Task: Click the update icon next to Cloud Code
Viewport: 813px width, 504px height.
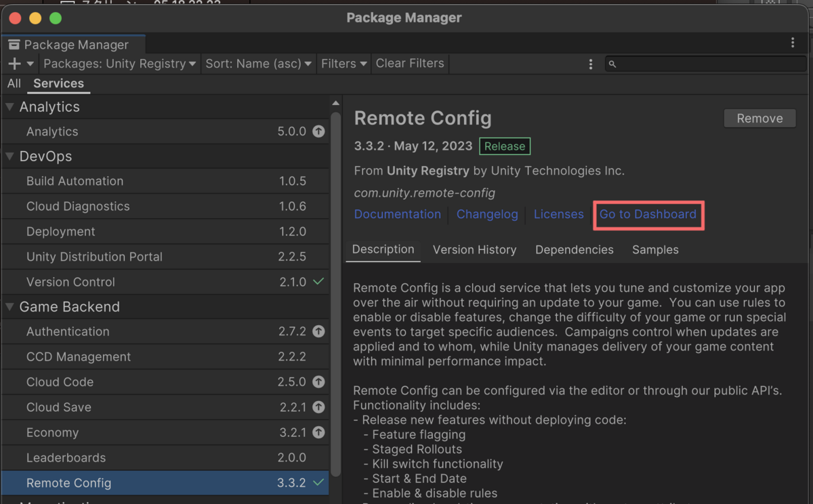Action: tap(318, 382)
